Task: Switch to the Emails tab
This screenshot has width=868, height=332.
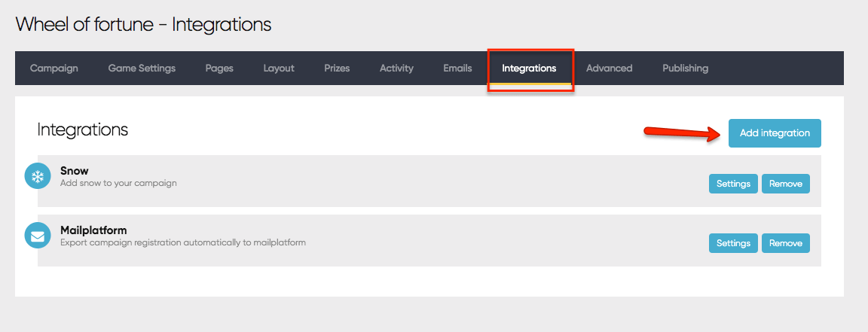Action: pos(457,69)
